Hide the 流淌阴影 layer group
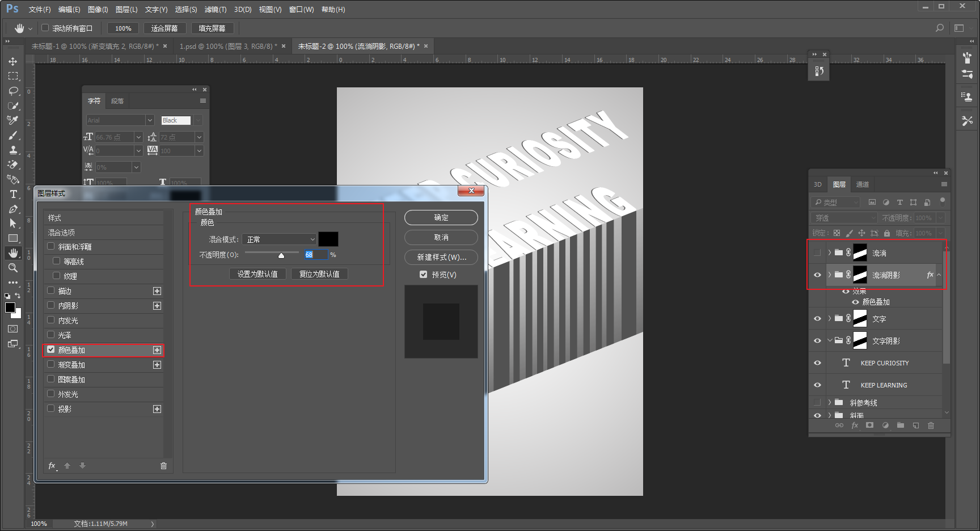Screen dimensions: 980x531 (817, 275)
